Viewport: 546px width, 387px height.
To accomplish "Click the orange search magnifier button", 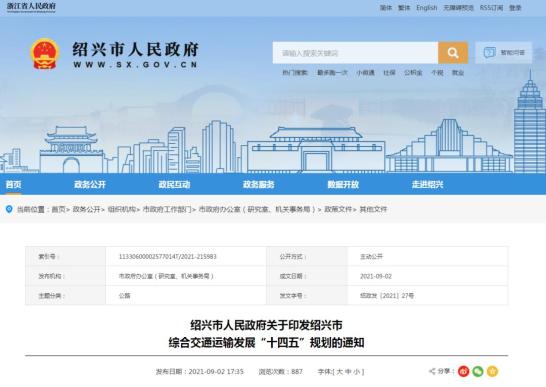I will pyautogui.click(x=453, y=53).
